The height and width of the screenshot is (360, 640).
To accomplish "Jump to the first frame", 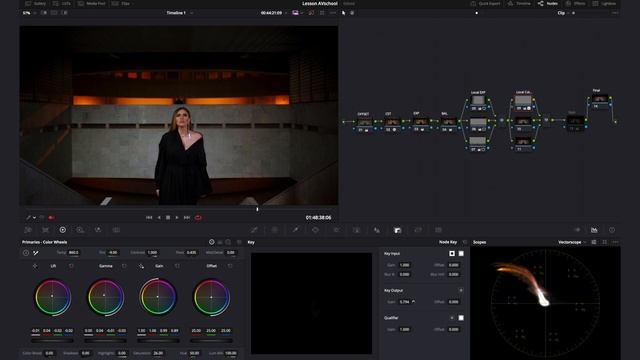I will 149,218.
